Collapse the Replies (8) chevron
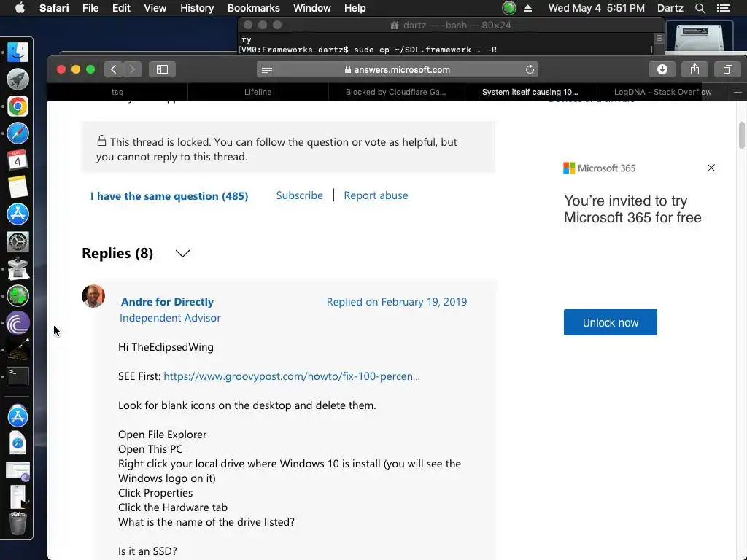The width and height of the screenshot is (747, 560). tap(182, 253)
